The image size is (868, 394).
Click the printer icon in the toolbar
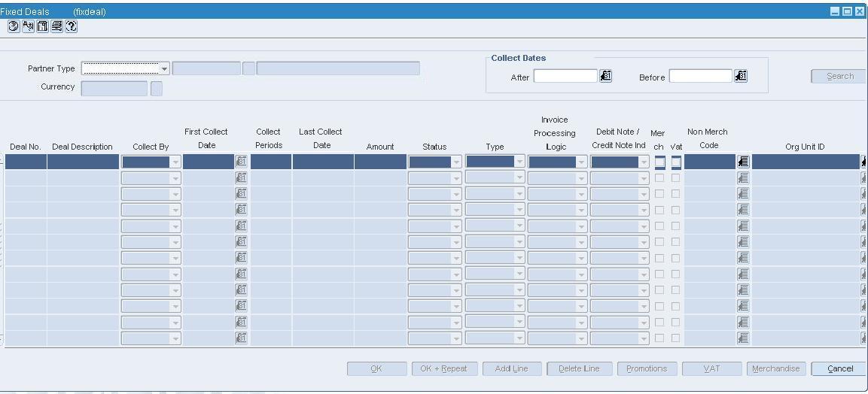click(x=57, y=26)
